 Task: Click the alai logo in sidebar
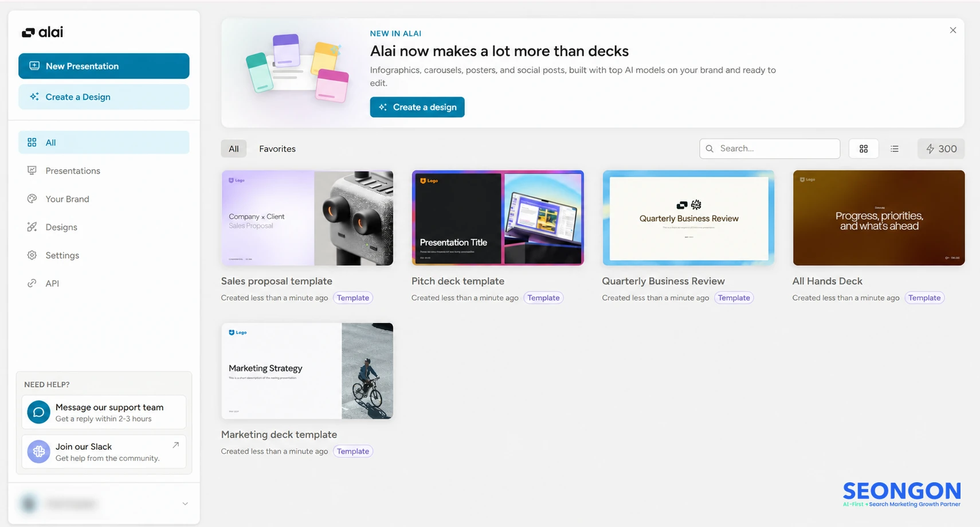pyautogui.click(x=42, y=32)
